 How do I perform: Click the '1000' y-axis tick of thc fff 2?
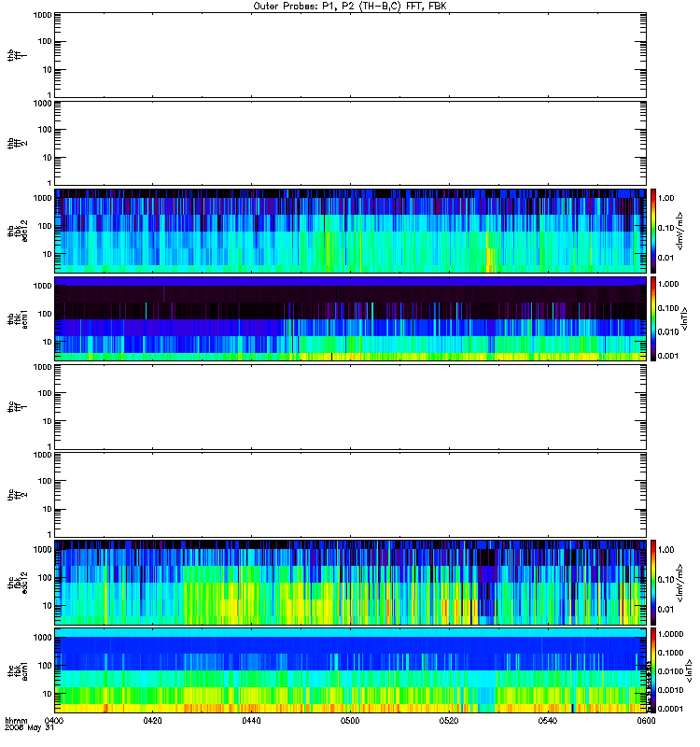tap(43, 455)
